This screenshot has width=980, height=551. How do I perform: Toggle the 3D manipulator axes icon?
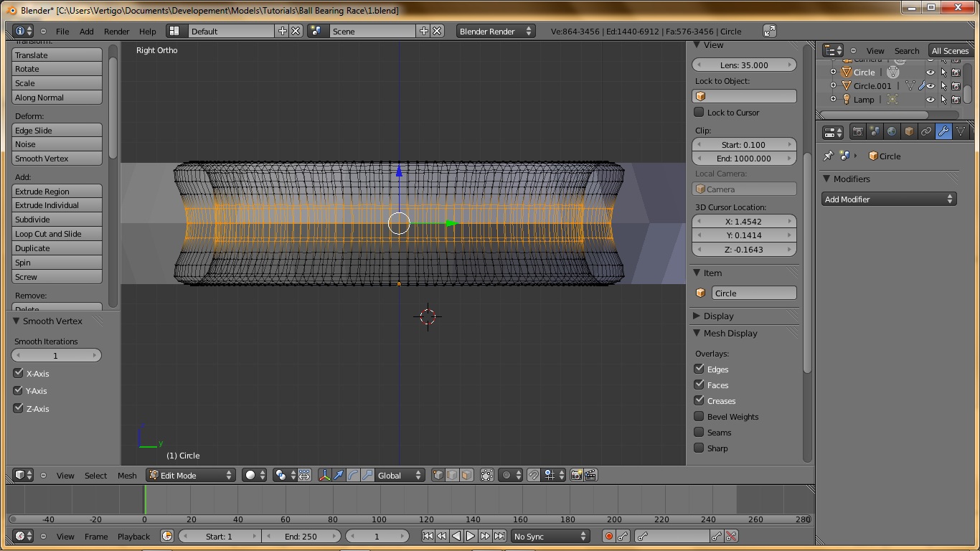(324, 475)
